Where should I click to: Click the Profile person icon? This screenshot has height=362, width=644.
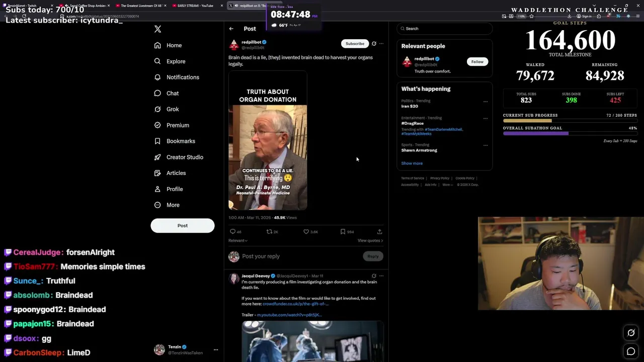point(157,189)
